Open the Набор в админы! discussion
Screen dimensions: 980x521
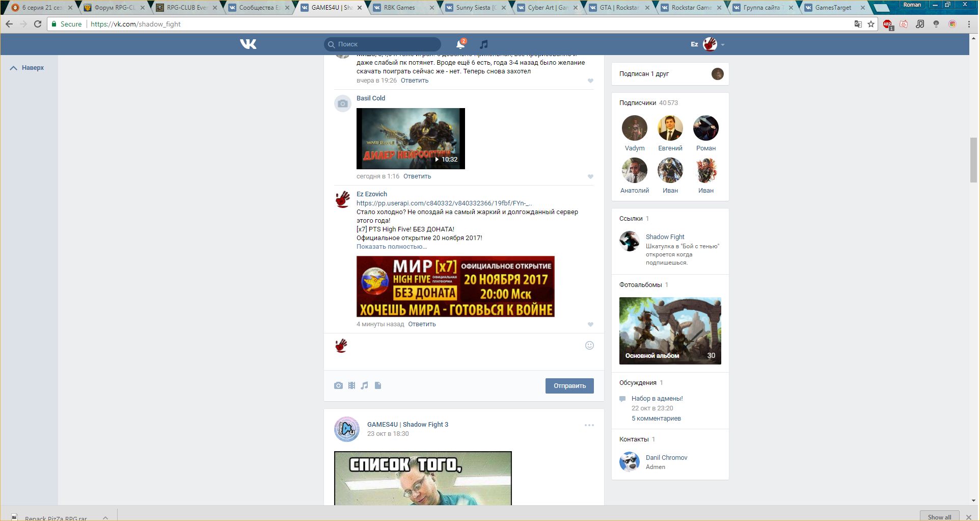coord(657,399)
